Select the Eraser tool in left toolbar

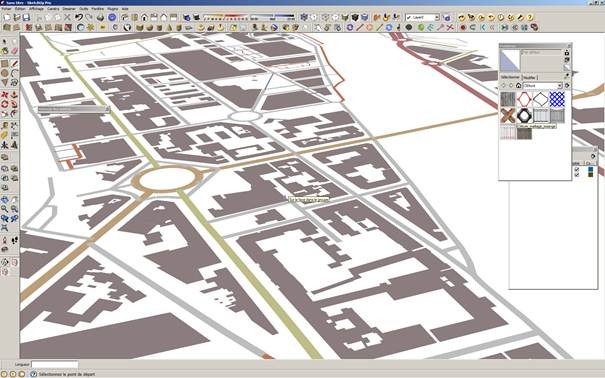point(15,51)
